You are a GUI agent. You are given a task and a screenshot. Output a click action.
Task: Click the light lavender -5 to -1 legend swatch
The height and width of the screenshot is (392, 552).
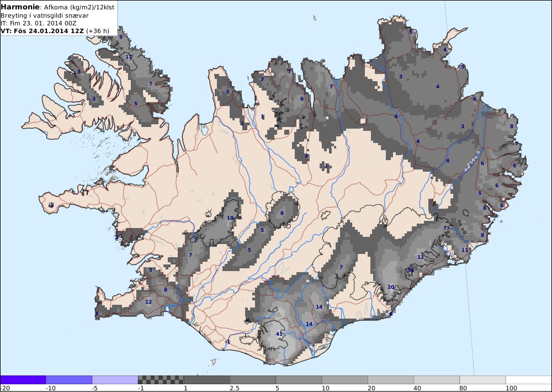coord(115,380)
